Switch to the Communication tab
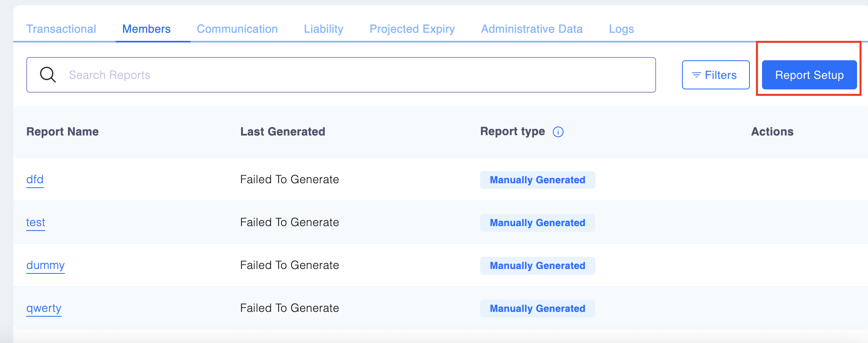Image resolution: width=868 pixels, height=343 pixels. tap(237, 29)
